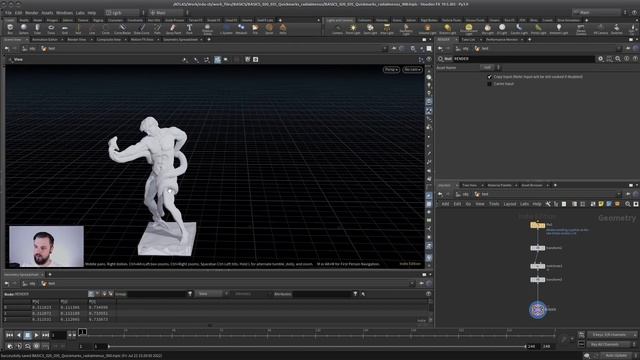Viewport: 640px width, 360px height.
Task: Select the Metaball shelf tool
Action: coord(241,29)
